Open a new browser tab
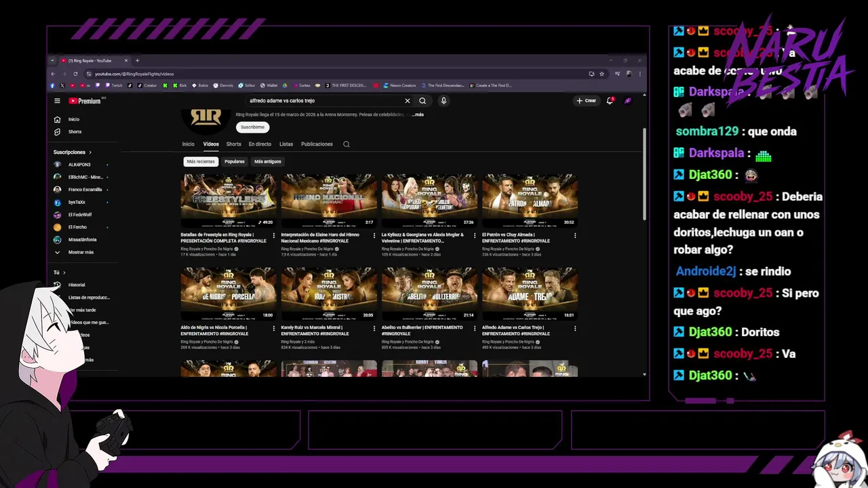 (137, 60)
